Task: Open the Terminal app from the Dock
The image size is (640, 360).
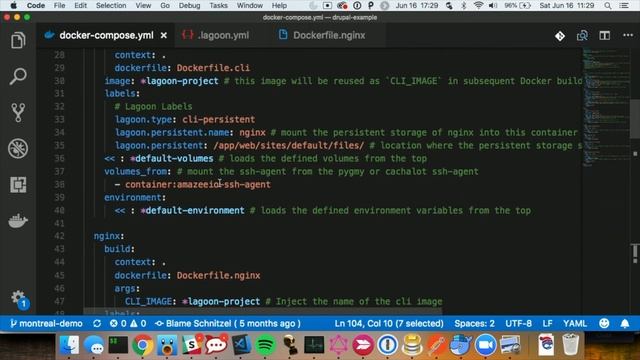Action: pyautogui.click(x=118, y=345)
